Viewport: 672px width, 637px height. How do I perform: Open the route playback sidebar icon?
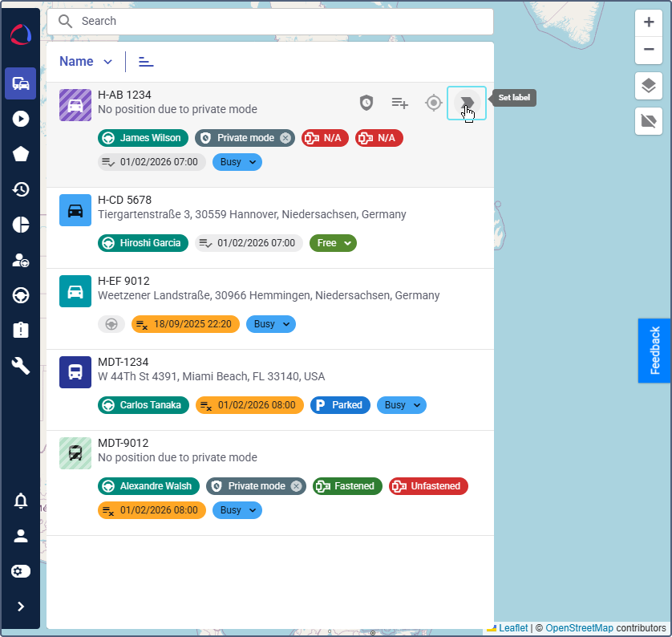[x=21, y=119]
